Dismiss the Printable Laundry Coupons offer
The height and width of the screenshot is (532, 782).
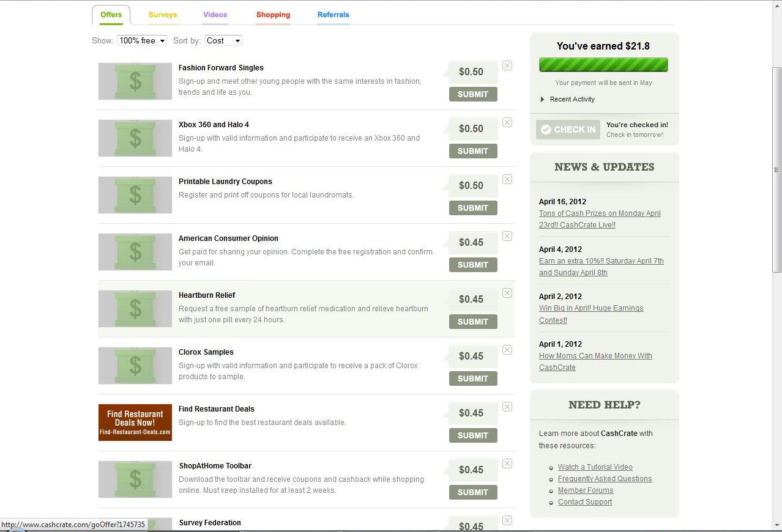(x=507, y=179)
